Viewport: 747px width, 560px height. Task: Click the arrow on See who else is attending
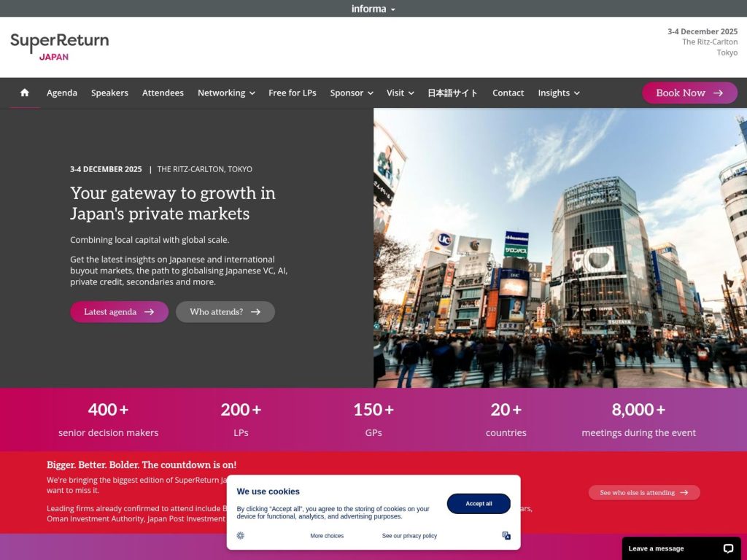684,492
